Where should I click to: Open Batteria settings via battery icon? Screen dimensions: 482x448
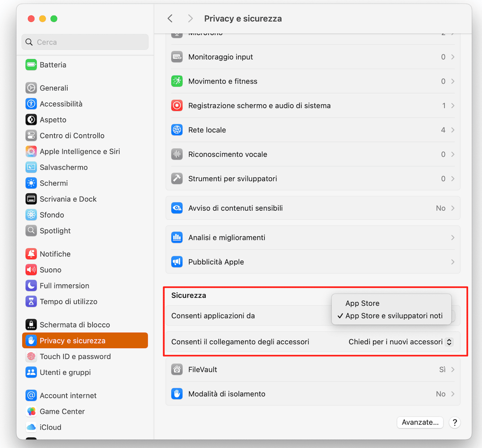pyautogui.click(x=31, y=65)
